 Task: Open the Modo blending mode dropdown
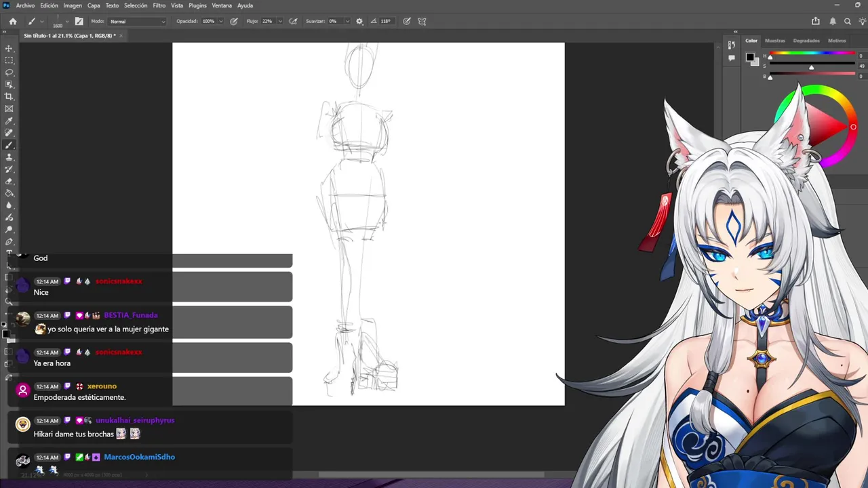(137, 21)
